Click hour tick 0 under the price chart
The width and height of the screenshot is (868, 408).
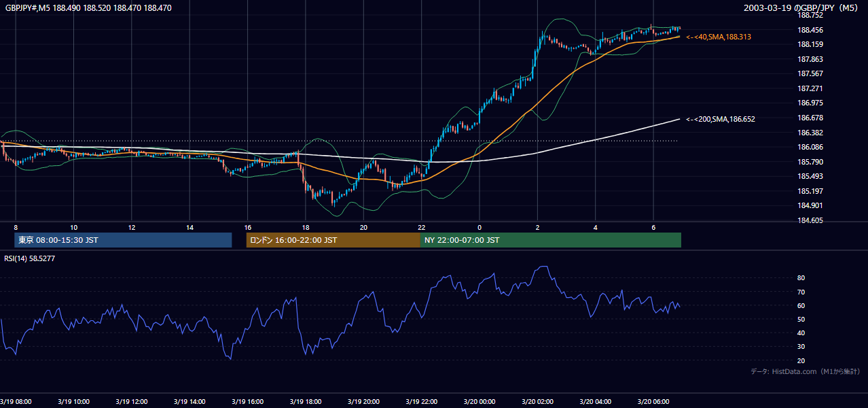click(x=480, y=227)
